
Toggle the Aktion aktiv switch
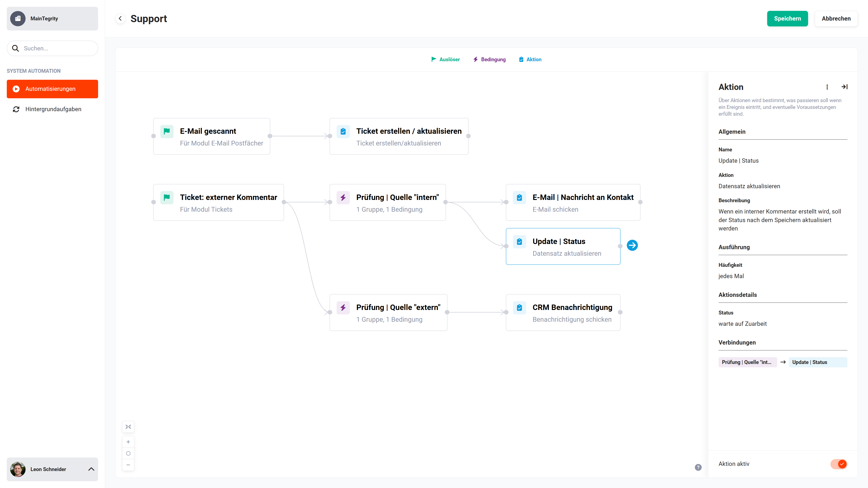(839, 464)
